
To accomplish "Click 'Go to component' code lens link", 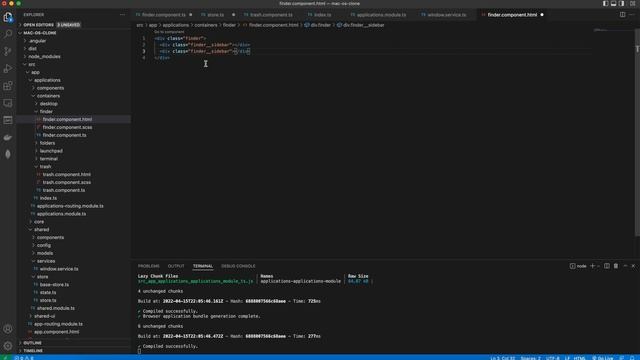I will pyautogui.click(x=169, y=32).
